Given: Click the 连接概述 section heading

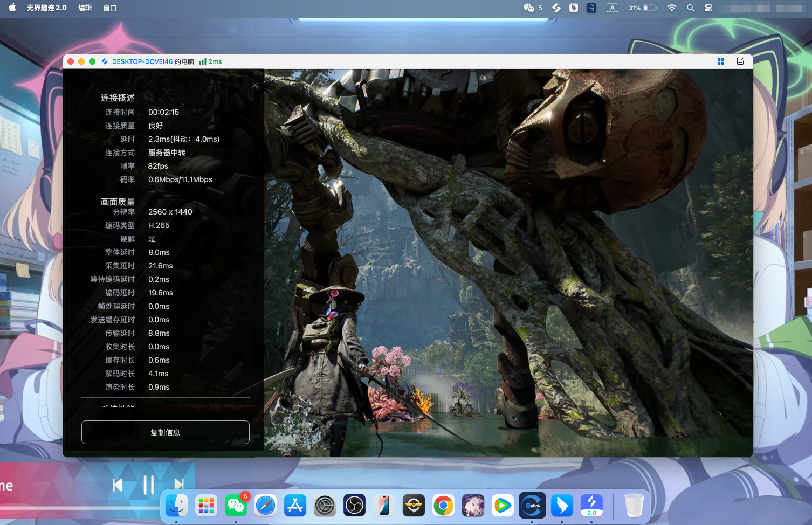Looking at the screenshot, I should (118, 98).
